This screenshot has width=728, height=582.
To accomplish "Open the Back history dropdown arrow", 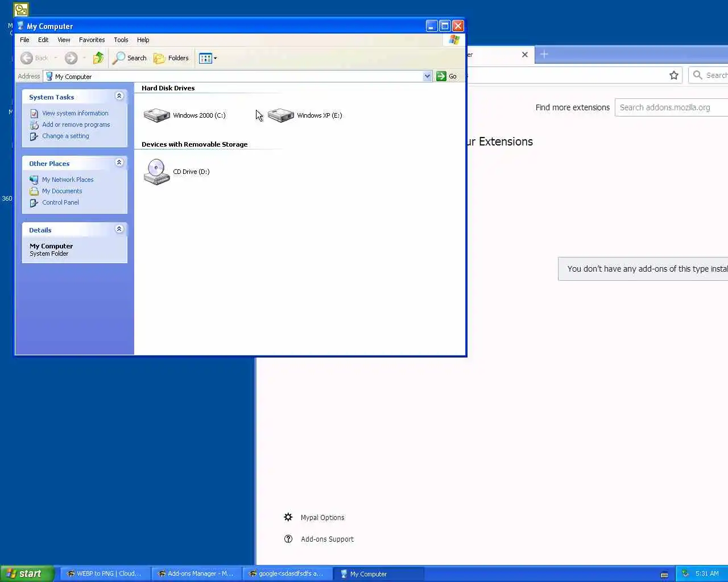I will click(x=55, y=58).
